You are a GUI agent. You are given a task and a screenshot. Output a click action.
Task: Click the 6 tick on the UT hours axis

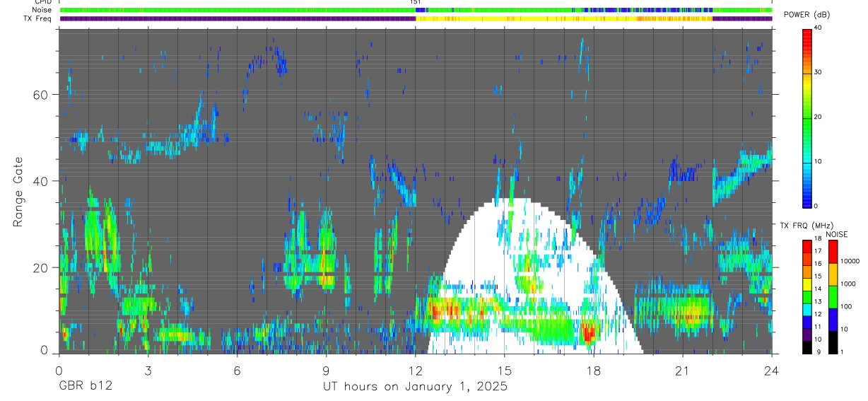tap(237, 371)
